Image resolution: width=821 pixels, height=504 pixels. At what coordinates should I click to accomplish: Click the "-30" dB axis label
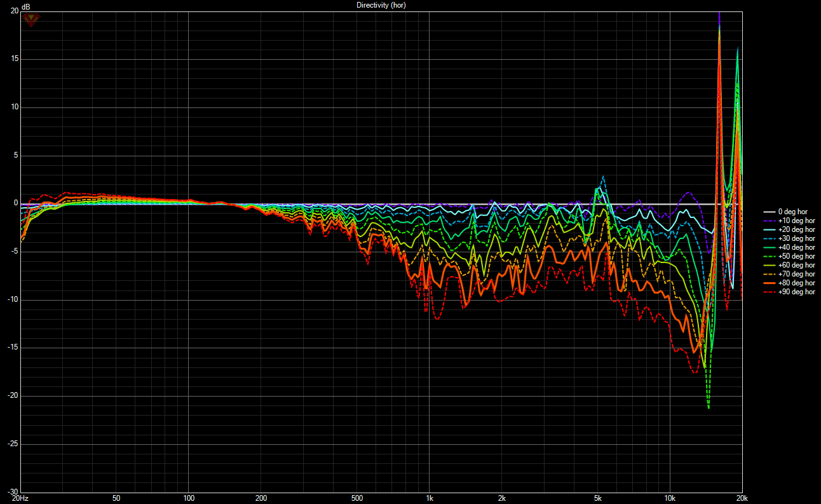[13, 492]
